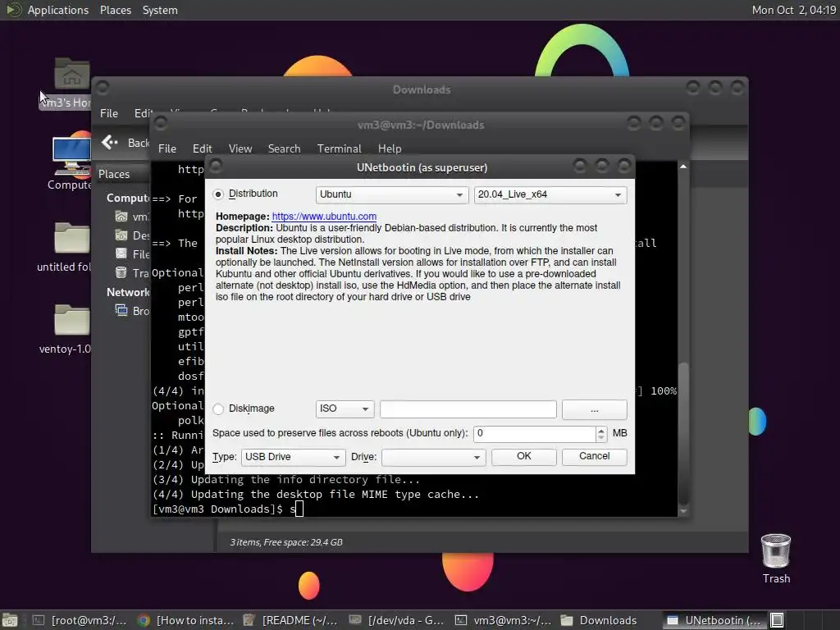Viewport: 840px width, 630px height.
Task: Click the Places sidebar header in Downloads window
Action: pos(114,174)
